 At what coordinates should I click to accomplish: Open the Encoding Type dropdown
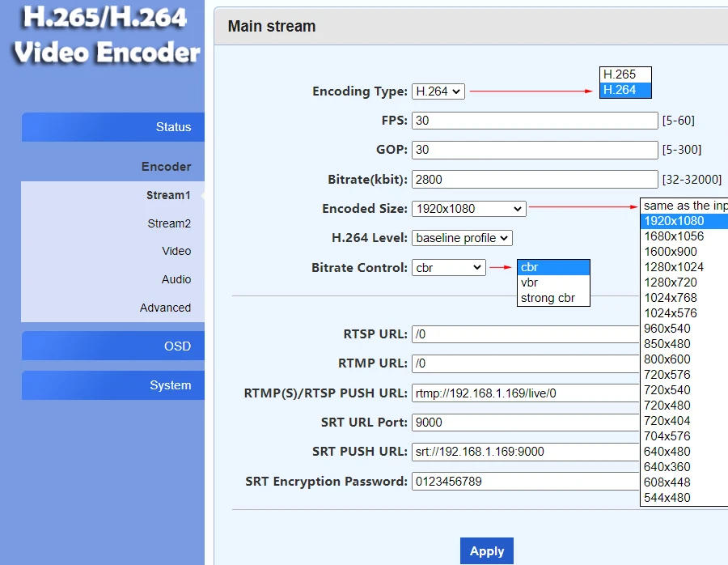(x=438, y=91)
